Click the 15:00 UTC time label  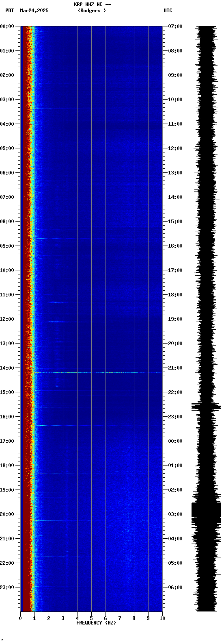click(x=175, y=222)
